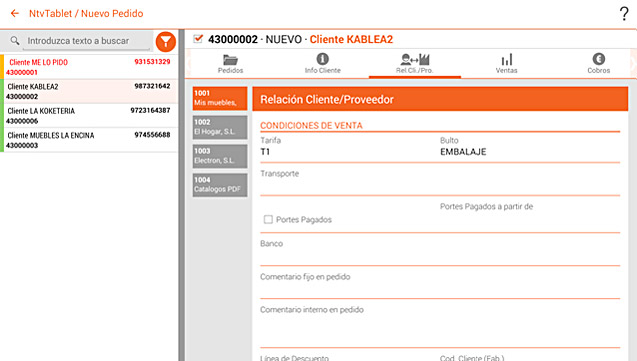Choose supplier 1001 Mis muebles
This screenshot has width=637, height=361.
click(x=220, y=98)
